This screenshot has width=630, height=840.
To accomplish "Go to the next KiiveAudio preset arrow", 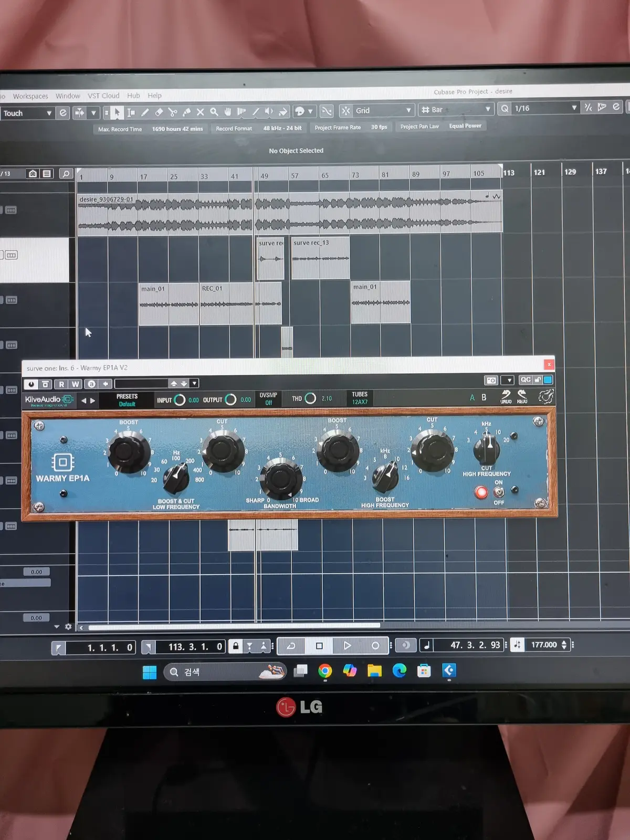I will pyautogui.click(x=93, y=401).
